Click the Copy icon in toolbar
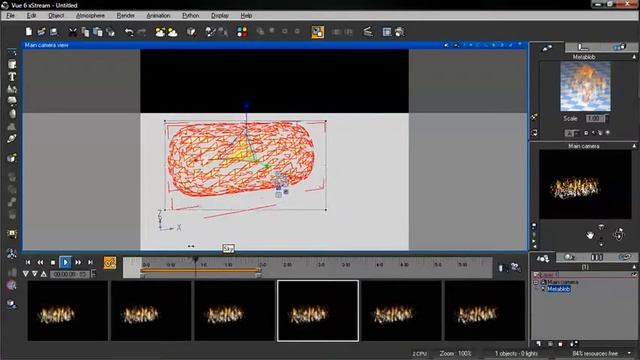Image resolution: width=640 pixels, height=360 pixels. click(85, 32)
